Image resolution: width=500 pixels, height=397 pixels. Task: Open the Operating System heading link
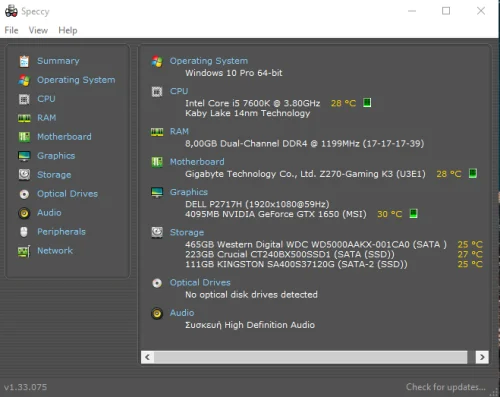tap(209, 61)
